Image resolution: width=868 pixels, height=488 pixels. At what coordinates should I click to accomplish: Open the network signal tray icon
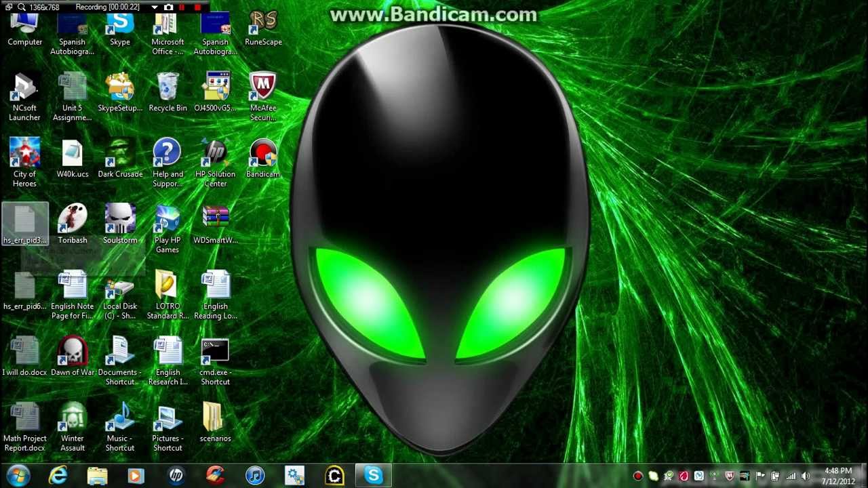point(791,476)
